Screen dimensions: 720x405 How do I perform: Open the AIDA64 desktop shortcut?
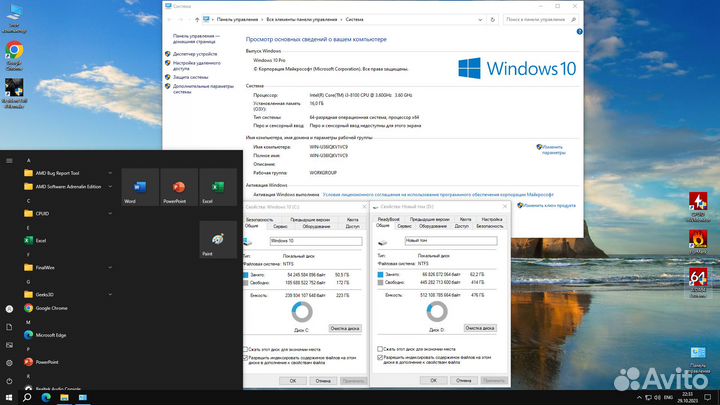698,282
